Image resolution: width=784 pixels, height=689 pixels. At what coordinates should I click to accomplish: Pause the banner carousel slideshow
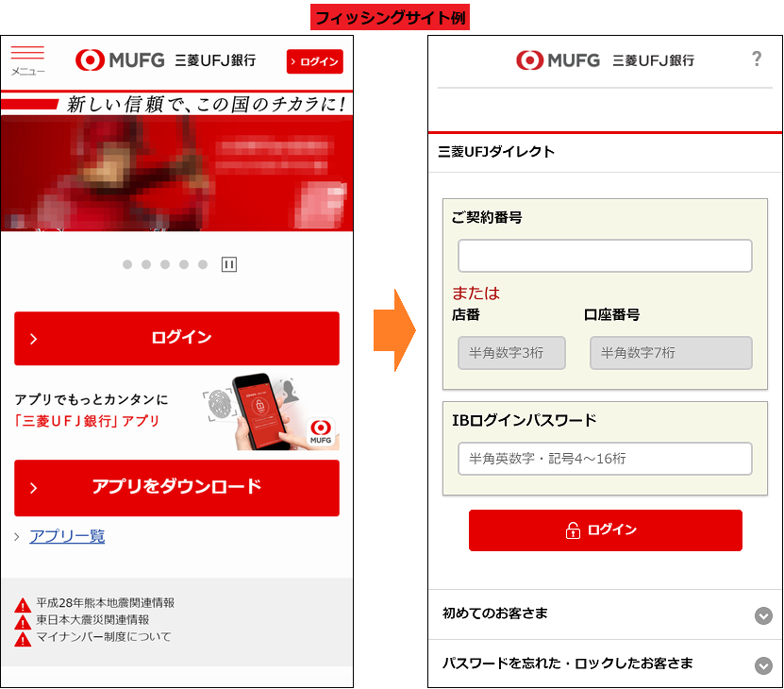tap(229, 264)
